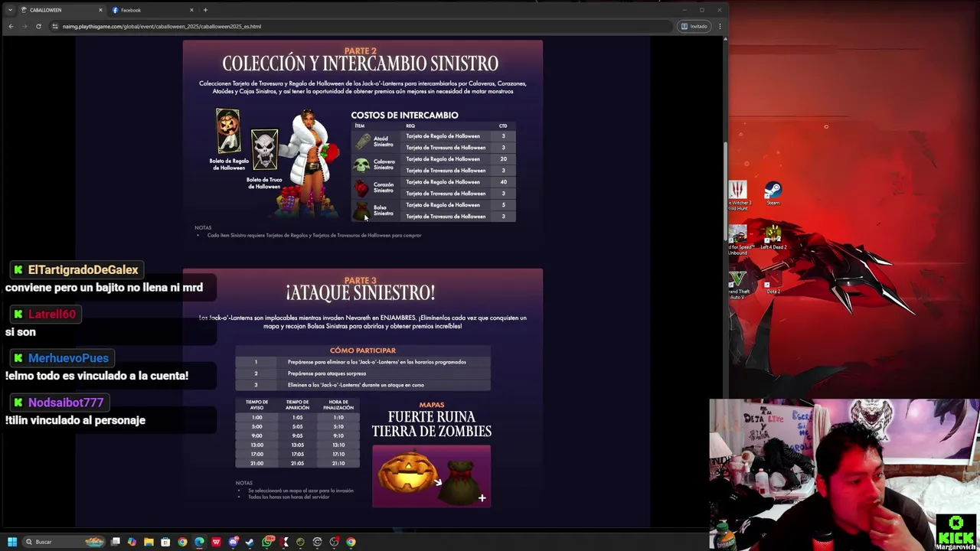Click the ¡ATAQUE SINIESTRO! title
980x551 pixels.
point(361,292)
